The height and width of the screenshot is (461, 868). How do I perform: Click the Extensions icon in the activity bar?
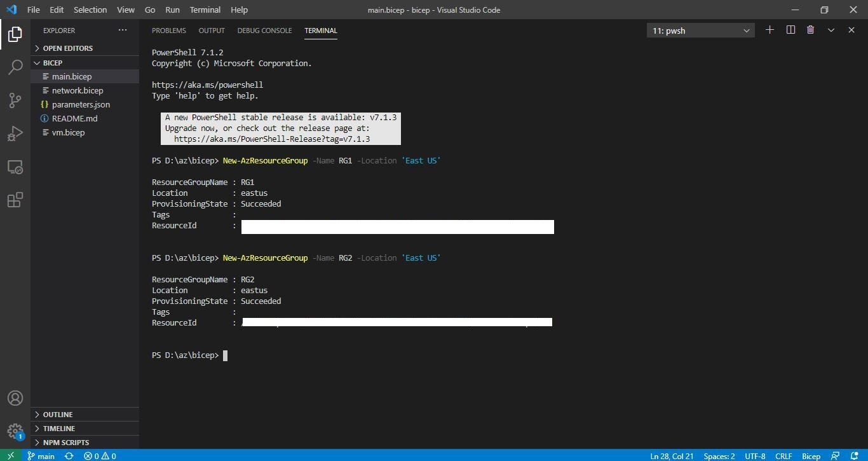[15, 200]
